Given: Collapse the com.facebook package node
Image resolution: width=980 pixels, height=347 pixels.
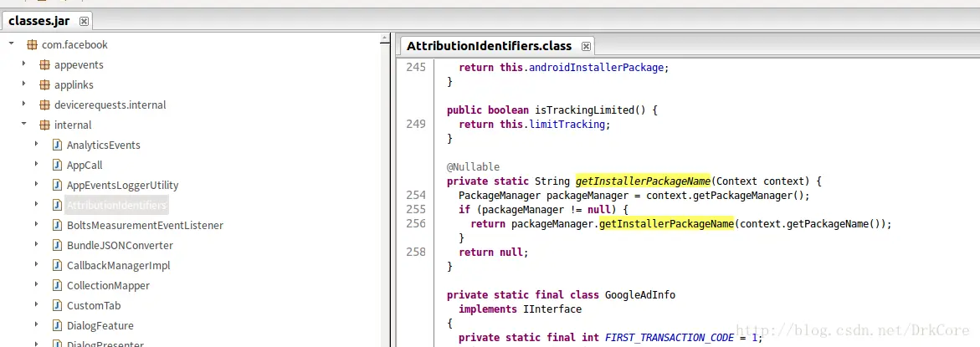Looking at the screenshot, I should (x=11, y=44).
